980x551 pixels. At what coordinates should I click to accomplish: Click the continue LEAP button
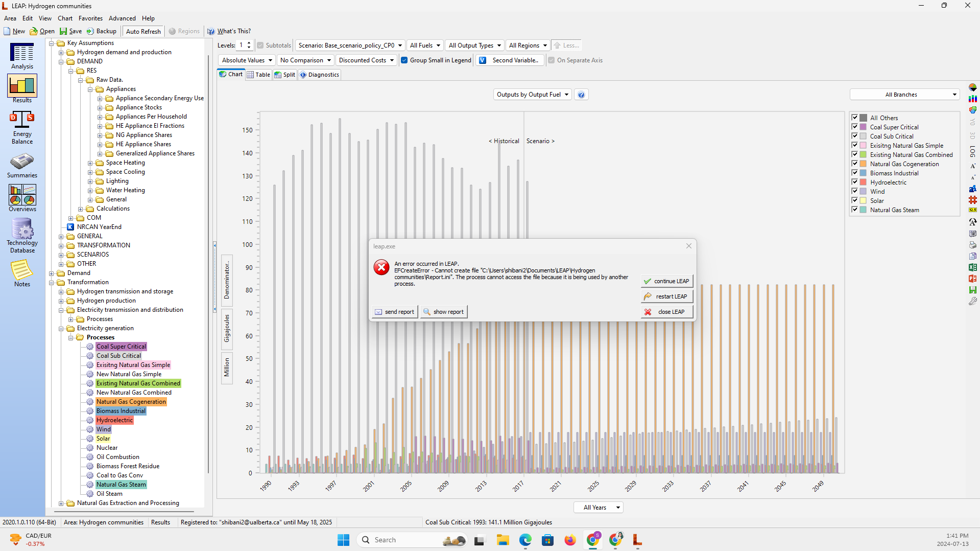pyautogui.click(x=666, y=281)
